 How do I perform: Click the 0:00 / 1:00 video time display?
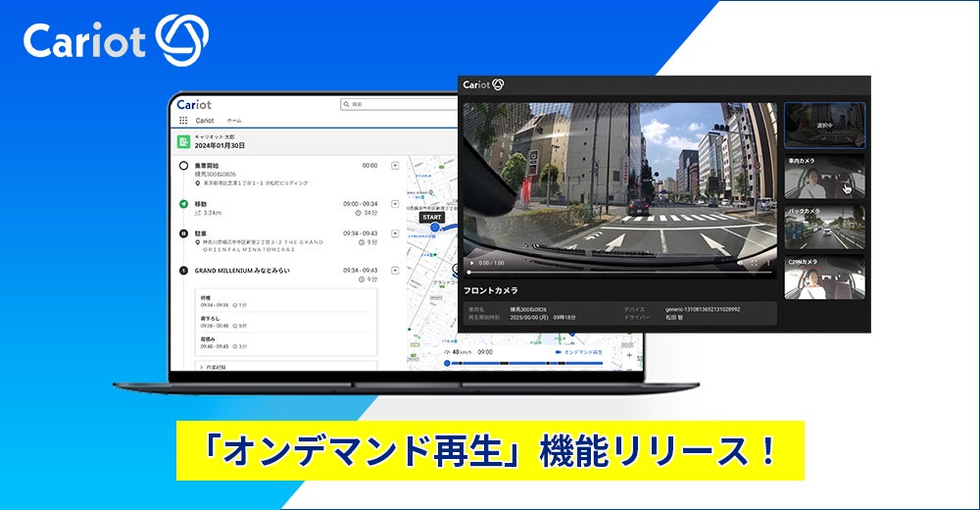[x=491, y=264]
